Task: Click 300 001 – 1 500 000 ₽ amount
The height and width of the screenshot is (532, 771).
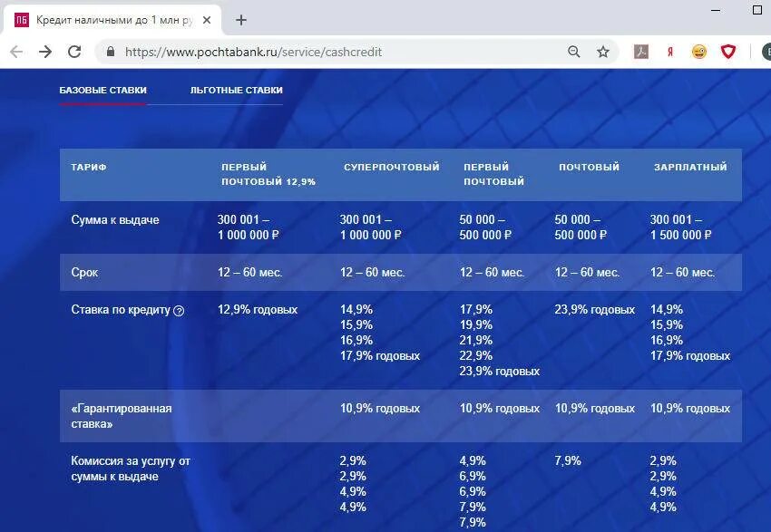Action: tap(680, 227)
